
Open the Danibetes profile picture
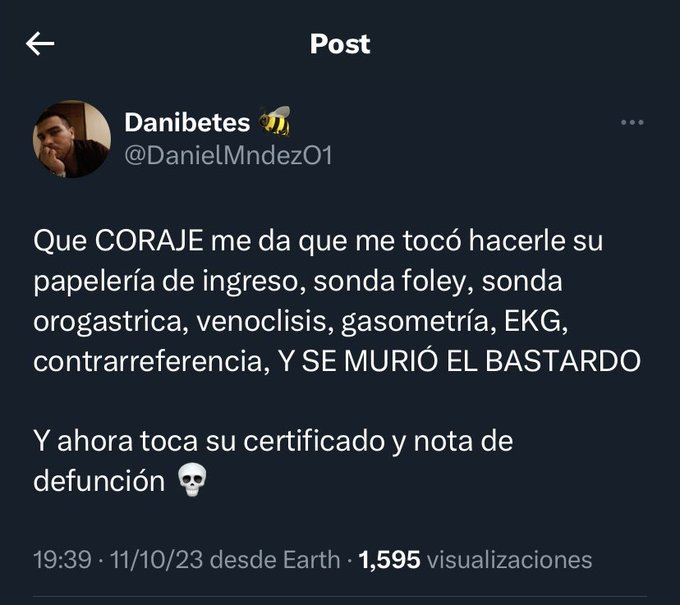72,139
